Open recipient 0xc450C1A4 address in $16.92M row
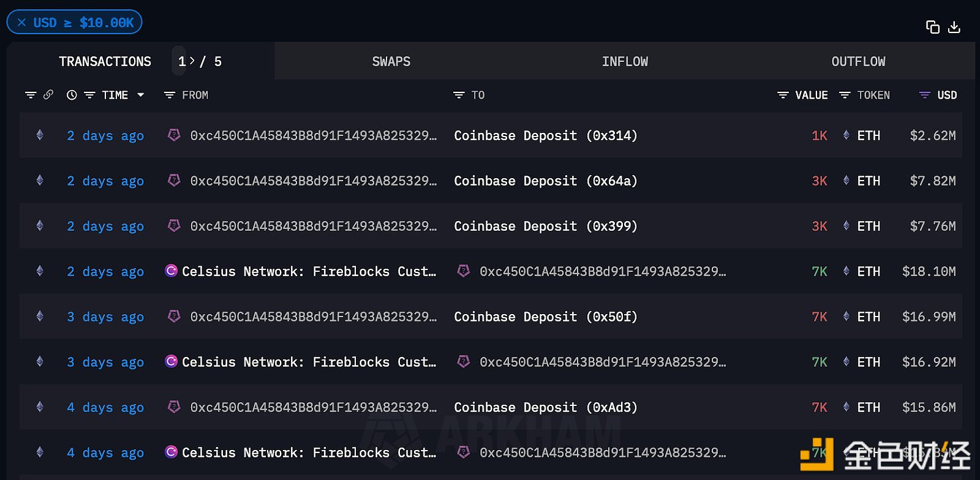The width and height of the screenshot is (980, 480). tap(603, 362)
